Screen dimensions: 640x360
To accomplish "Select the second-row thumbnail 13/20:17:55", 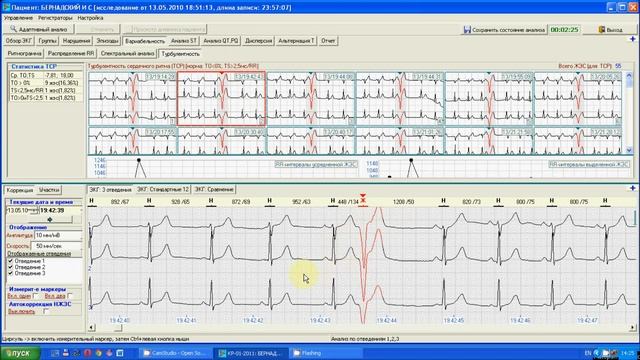I will [132, 141].
